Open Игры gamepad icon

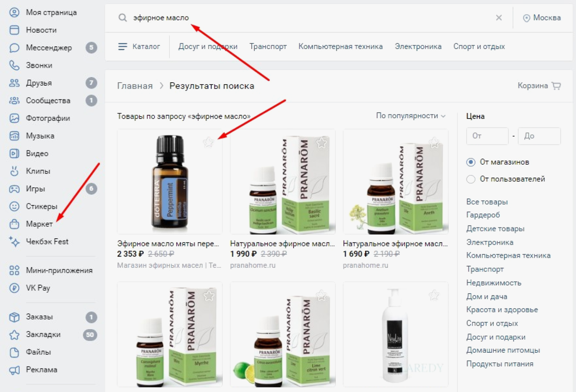point(14,189)
